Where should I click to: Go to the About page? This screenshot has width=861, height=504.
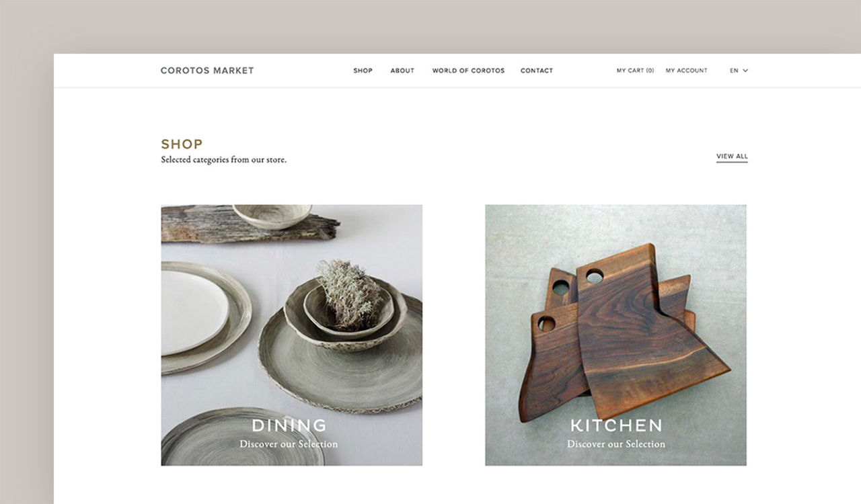tap(402, 71)
